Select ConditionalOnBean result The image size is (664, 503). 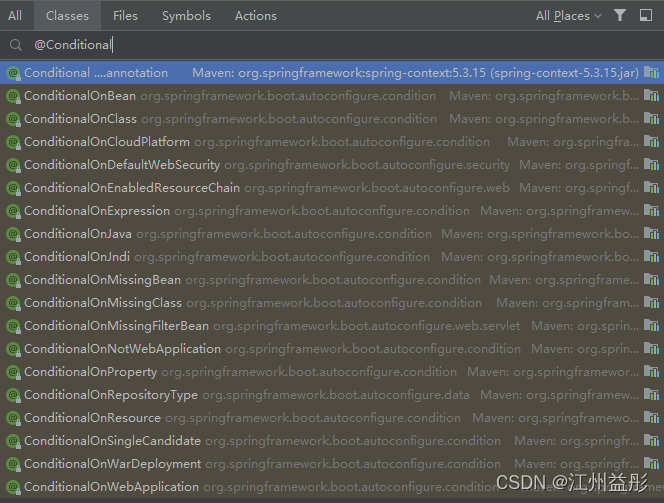tap(332, 96)
